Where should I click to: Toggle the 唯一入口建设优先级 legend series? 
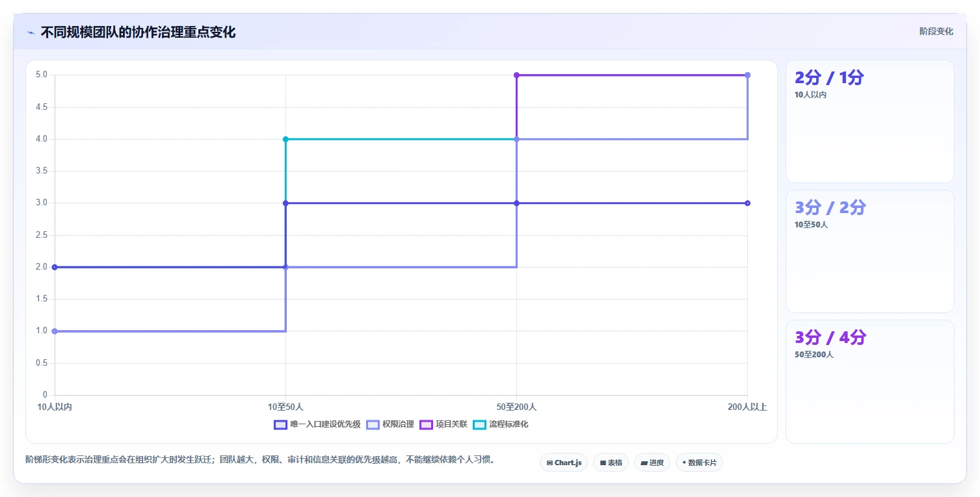pyautogui.click(x=317, y=424)
